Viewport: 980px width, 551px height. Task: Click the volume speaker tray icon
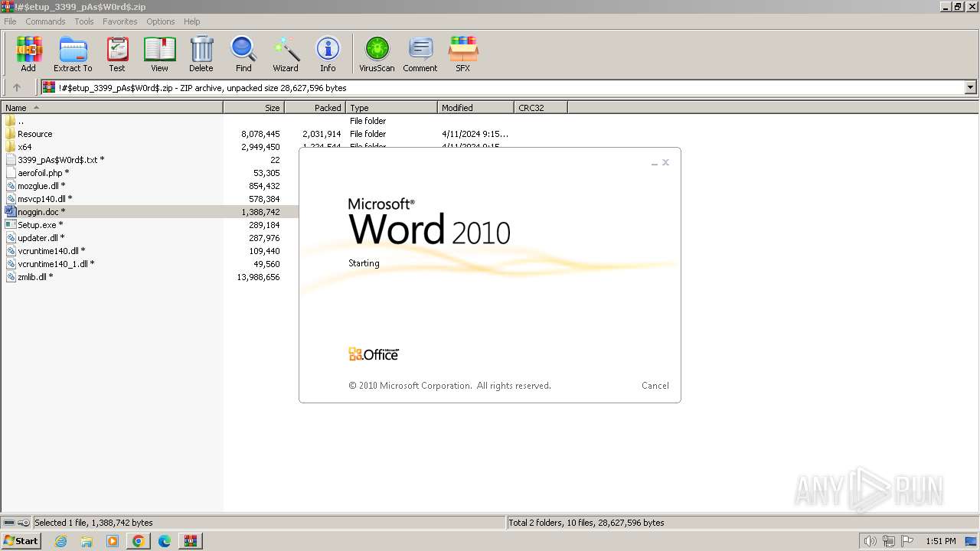point(870,541)
